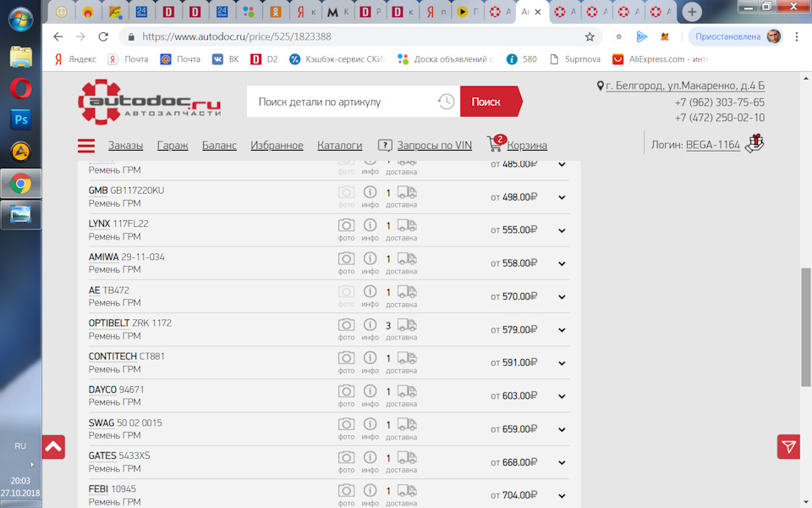Open photo for OPTIBELT ZRK 1172
This screenshot has width=812, height=508.
coord(347,325)
